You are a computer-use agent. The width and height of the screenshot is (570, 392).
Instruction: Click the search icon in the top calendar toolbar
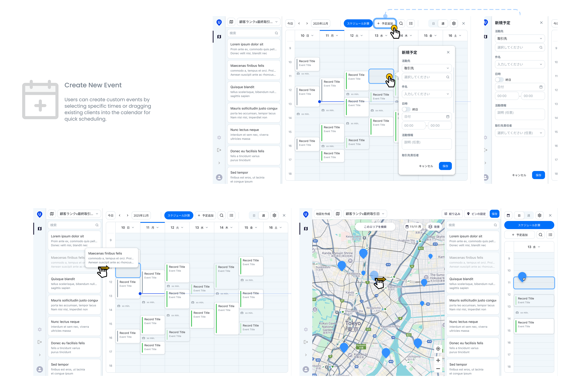click(x=401, y=24)
